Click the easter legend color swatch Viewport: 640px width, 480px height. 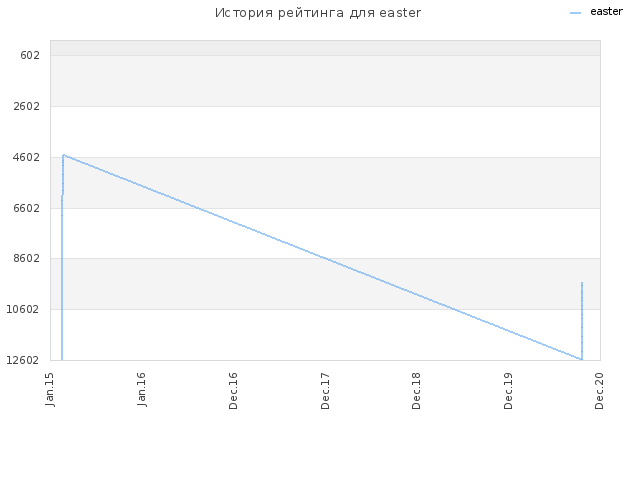[575, 13]
